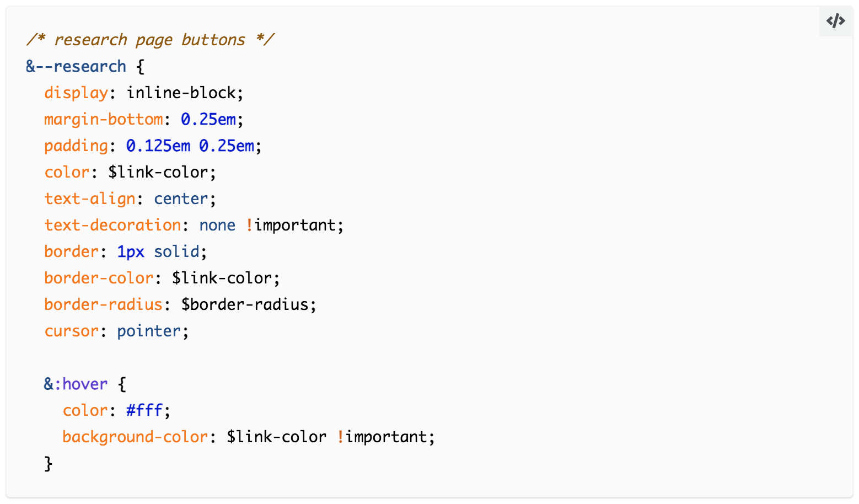The height and width of the screenshot is (504, 859).
Task: Click the '&:hover' selector text
Action: click(x=76, y=384)
